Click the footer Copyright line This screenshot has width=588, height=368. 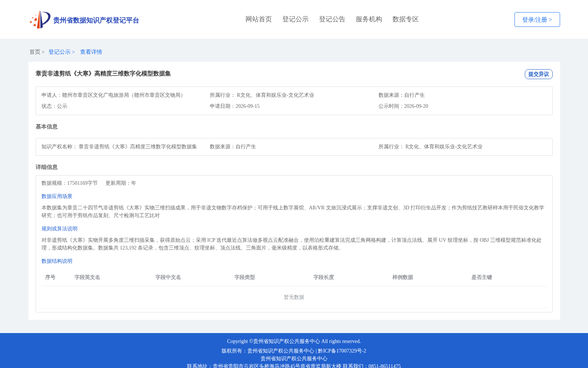[294, 341]
